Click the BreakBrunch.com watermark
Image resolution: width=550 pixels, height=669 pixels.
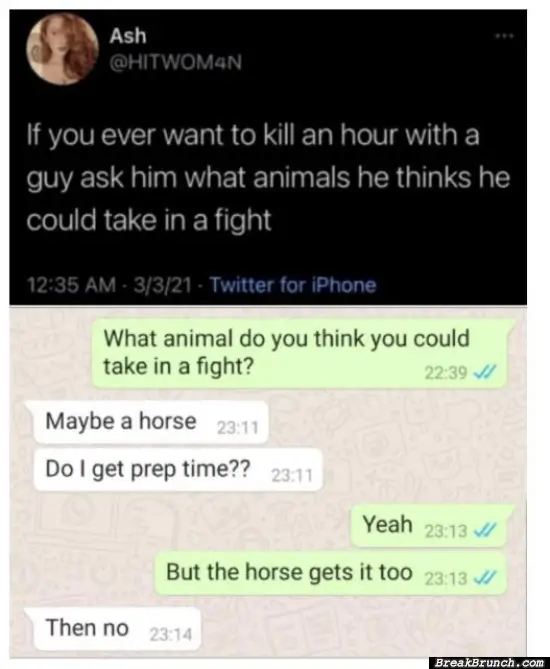click(489, 663)
